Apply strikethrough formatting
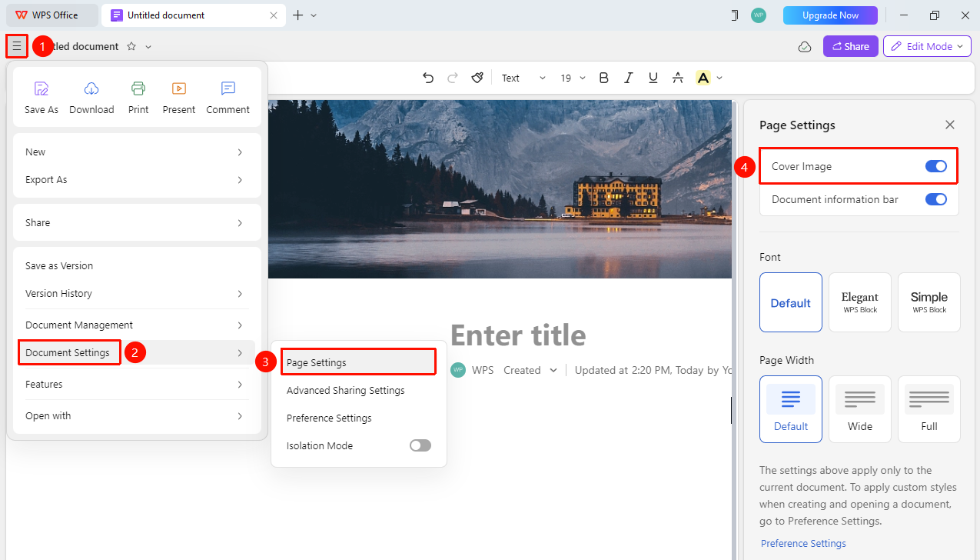The height and width of the screenshot is (560, 980). pyautogui.click(x=677, y=78)
